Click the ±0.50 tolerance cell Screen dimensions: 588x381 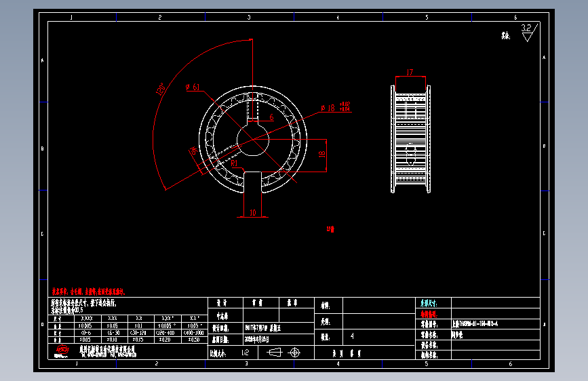194,340
